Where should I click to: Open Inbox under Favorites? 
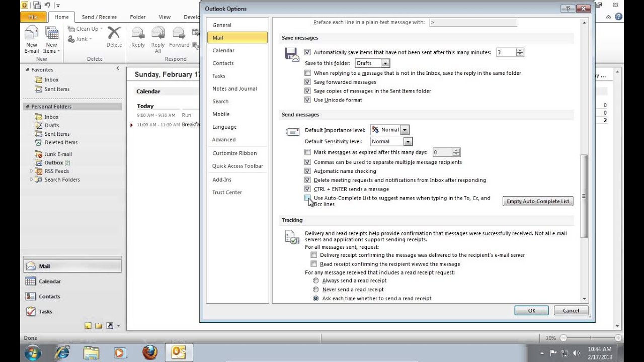point(51,79)
